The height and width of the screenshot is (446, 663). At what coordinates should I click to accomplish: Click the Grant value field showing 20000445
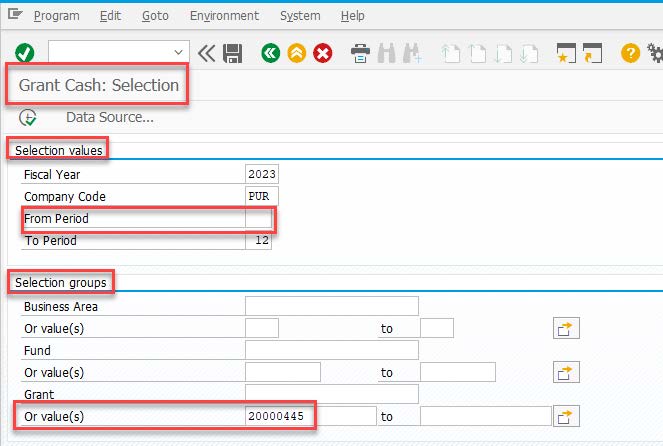(311, 416)
